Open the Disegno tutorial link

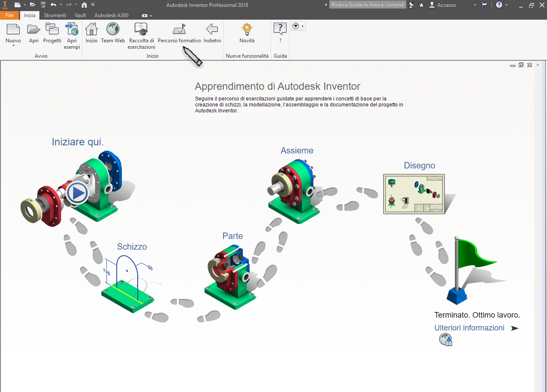(x=419, y=165)
